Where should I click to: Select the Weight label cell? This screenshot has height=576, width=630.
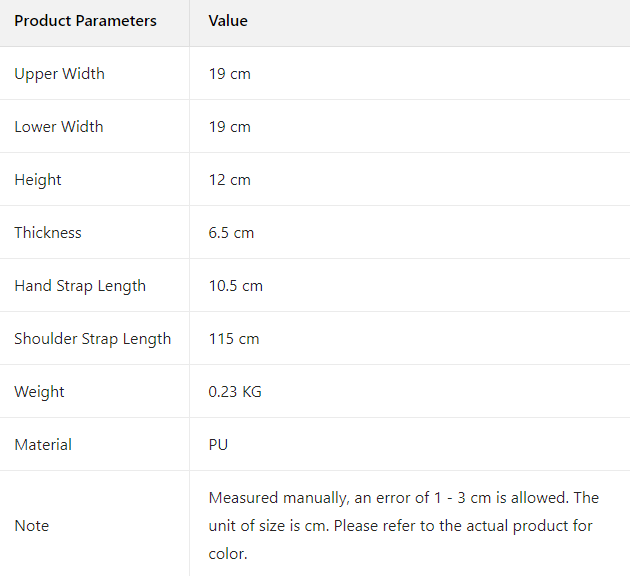point(40,392)
